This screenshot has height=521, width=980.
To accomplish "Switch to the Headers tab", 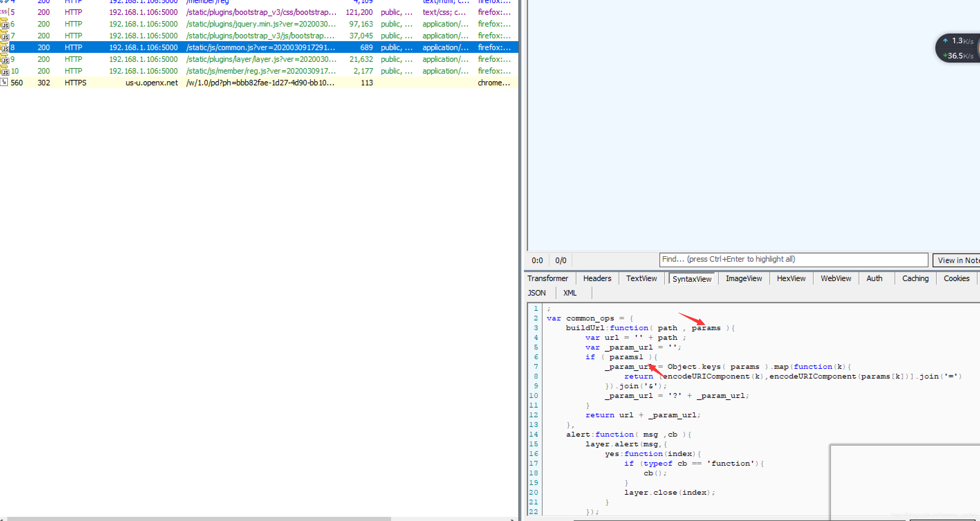I will coord(597,278).
